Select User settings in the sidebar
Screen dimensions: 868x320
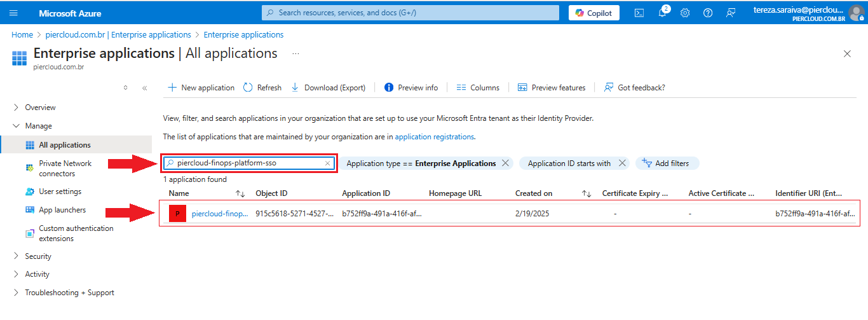pos(60,191)
